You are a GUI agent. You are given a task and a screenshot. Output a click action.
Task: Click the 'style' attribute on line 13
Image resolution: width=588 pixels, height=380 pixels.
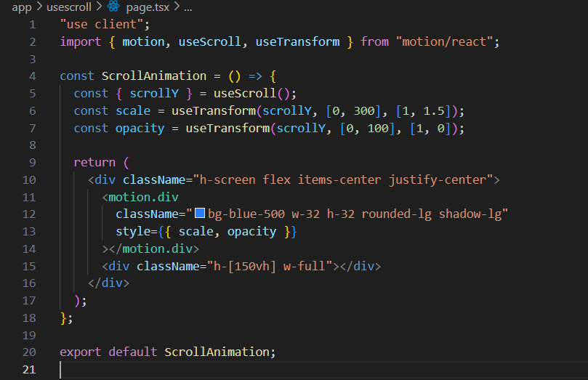(133, 231)
